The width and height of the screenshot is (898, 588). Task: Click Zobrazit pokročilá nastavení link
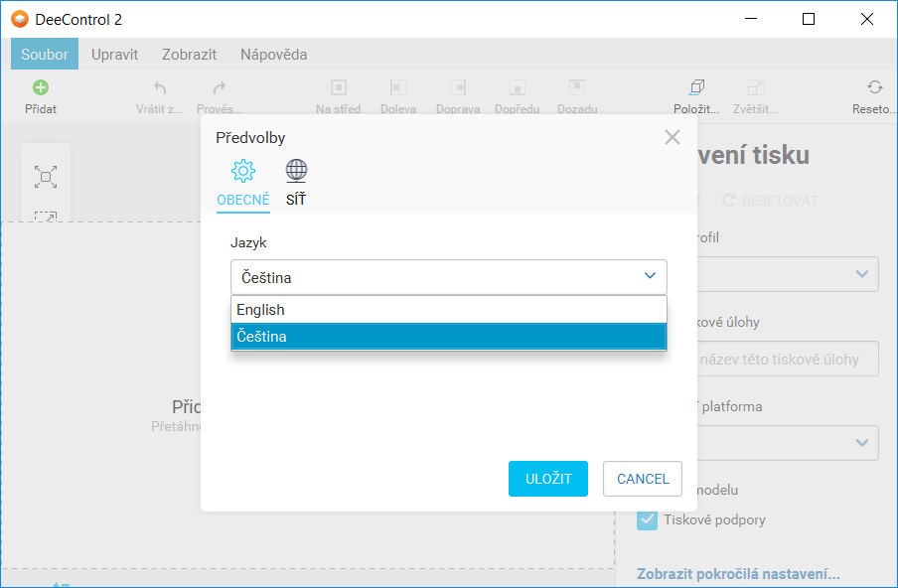point(740,574)
